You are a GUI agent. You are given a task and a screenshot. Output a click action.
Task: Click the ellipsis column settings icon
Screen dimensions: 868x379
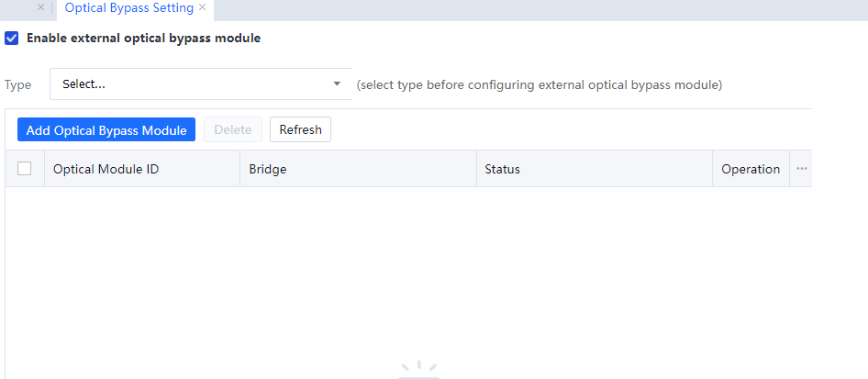(801, 169)
